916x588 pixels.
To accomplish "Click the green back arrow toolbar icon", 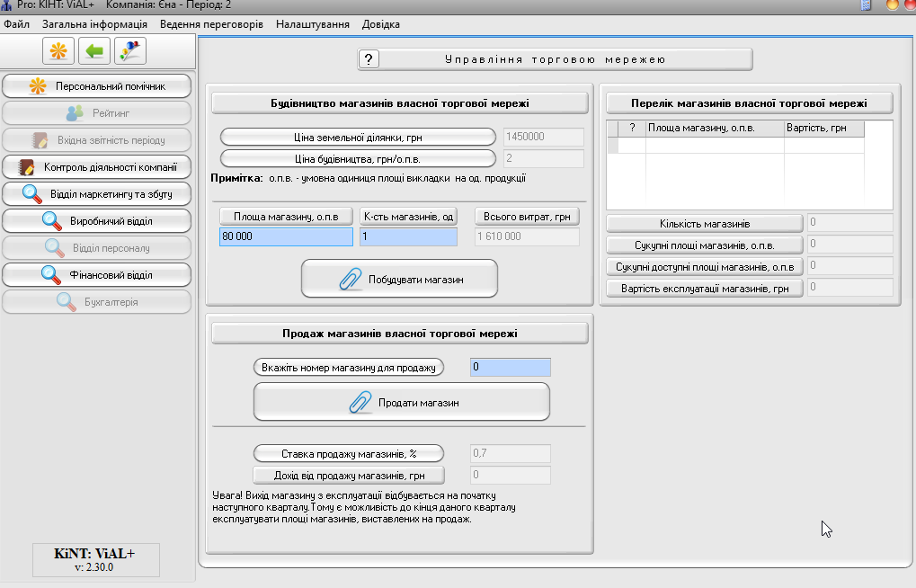I will [94, 51].
